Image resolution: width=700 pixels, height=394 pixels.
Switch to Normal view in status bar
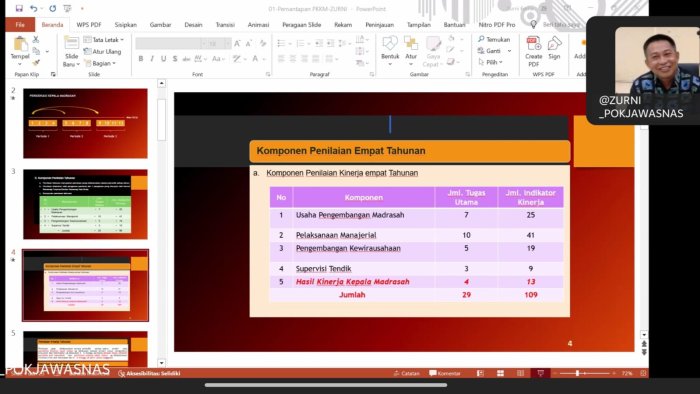pyautogui.click(x=480, y=373)
